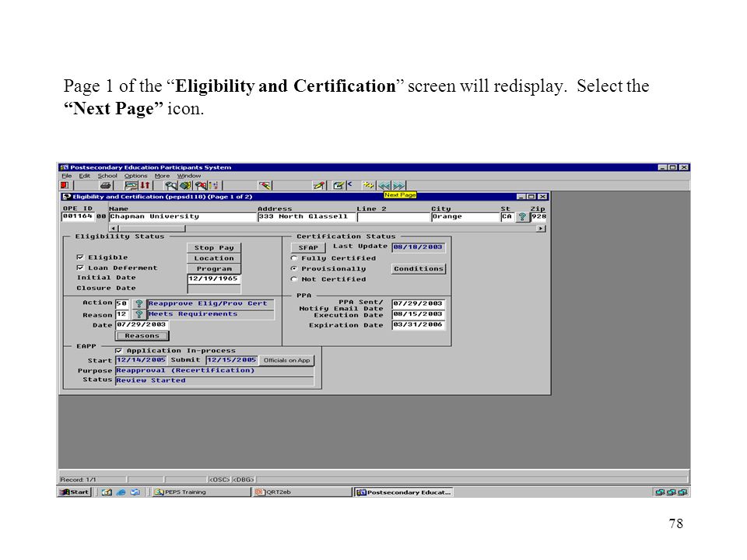The image size is (747, 560).
Task: Click the Previous Page double-left arrow icon
Action: [x=384, y=185]
